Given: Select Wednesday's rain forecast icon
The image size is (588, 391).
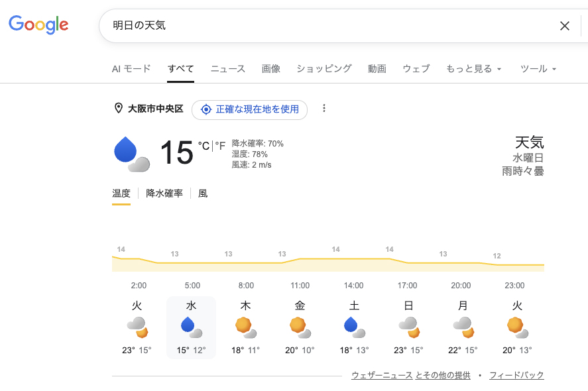Looking at the screenshot, I should pyautogui.click(x=191, y=327).
